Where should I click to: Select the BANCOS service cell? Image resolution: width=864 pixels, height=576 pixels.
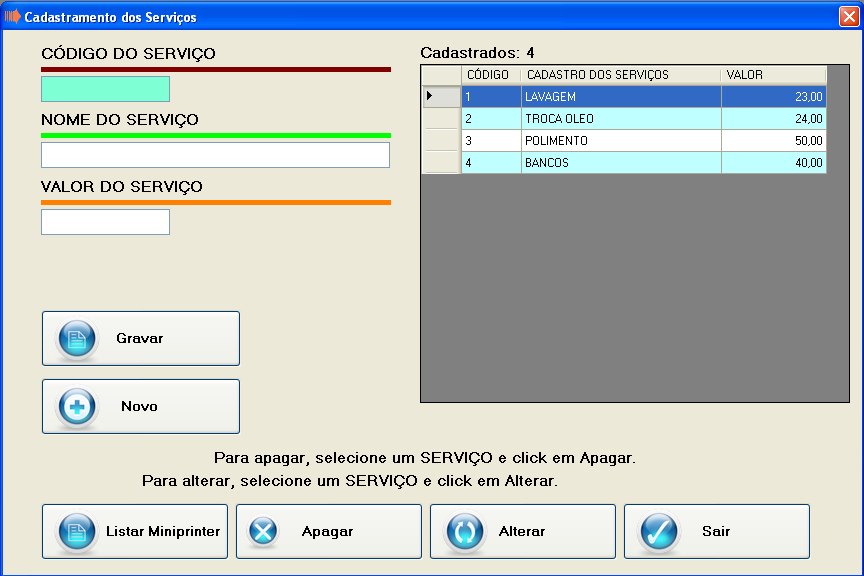click(x=621, y=163)
